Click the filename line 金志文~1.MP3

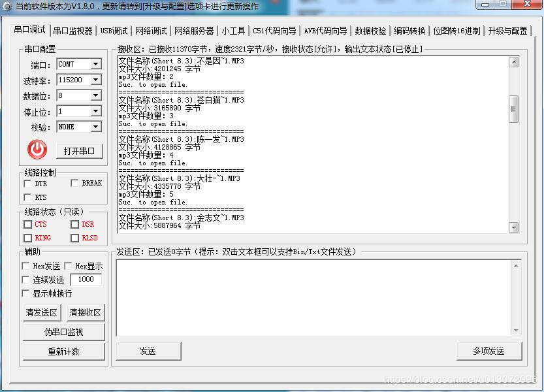181,218
